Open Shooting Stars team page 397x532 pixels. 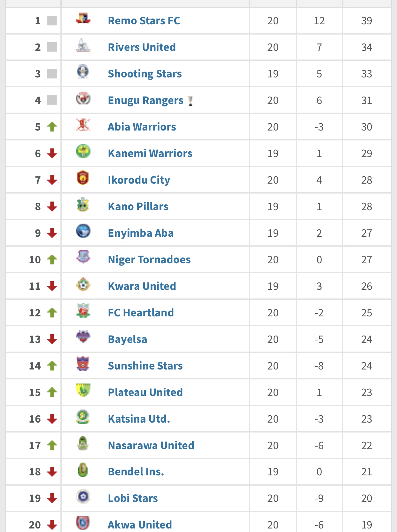click(x=145, y=74)
